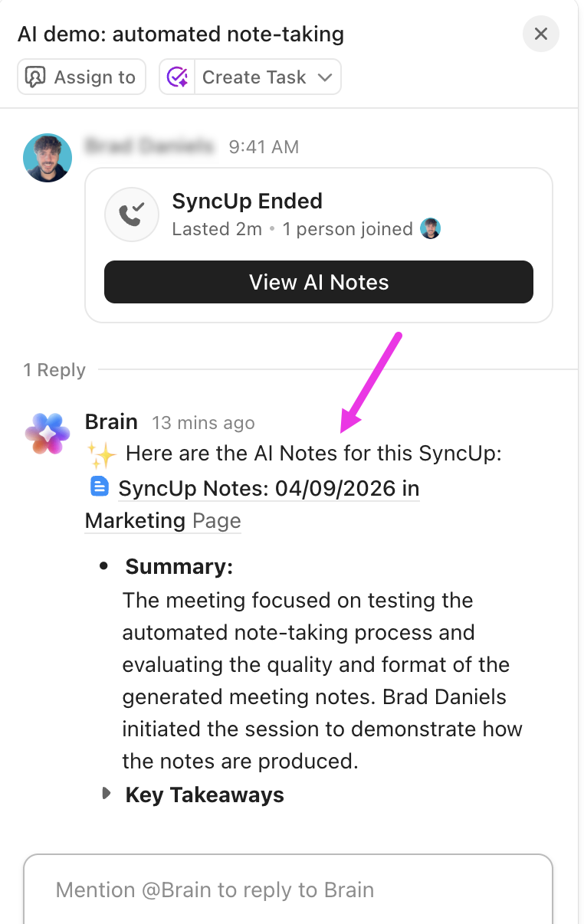
Task: Open the Create Task dropdown chevron
Action: pos(325,77)
